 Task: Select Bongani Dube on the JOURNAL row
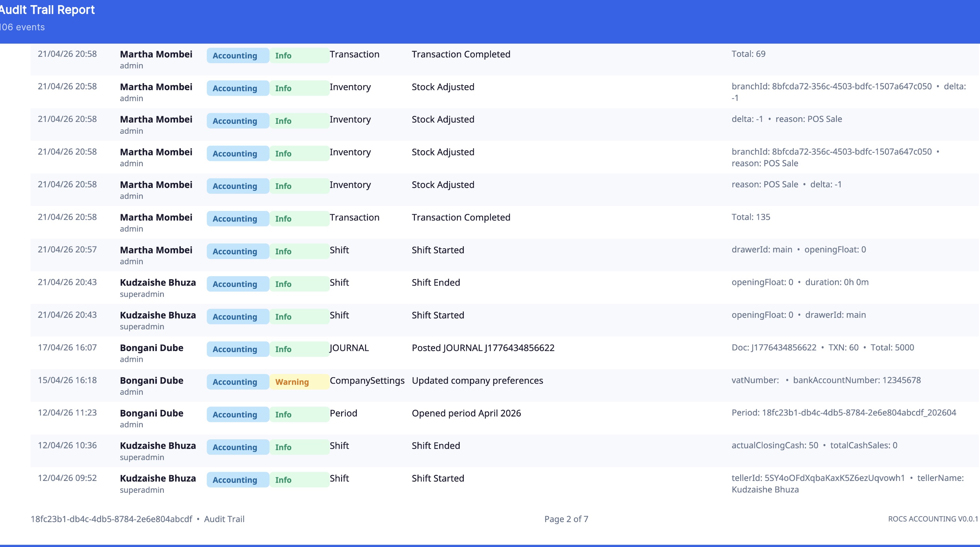pos(152,348)
